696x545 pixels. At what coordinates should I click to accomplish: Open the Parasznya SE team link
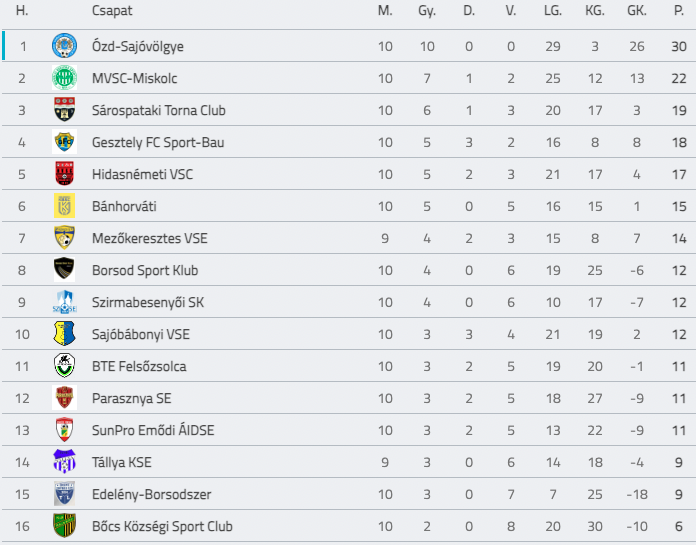pos(131,398)
